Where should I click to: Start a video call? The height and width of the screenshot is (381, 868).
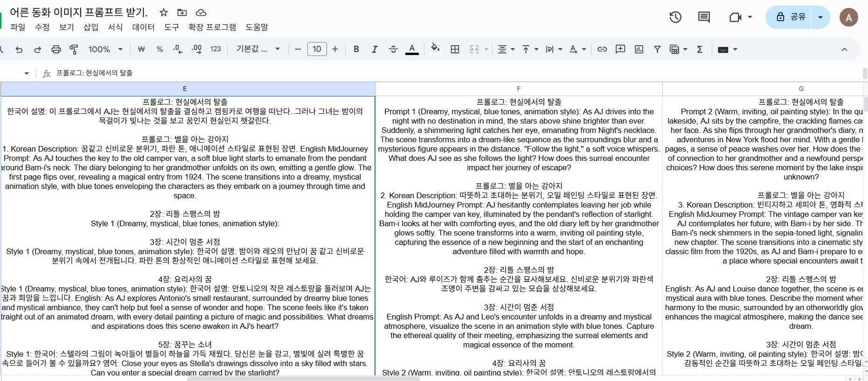coord(736,17)
